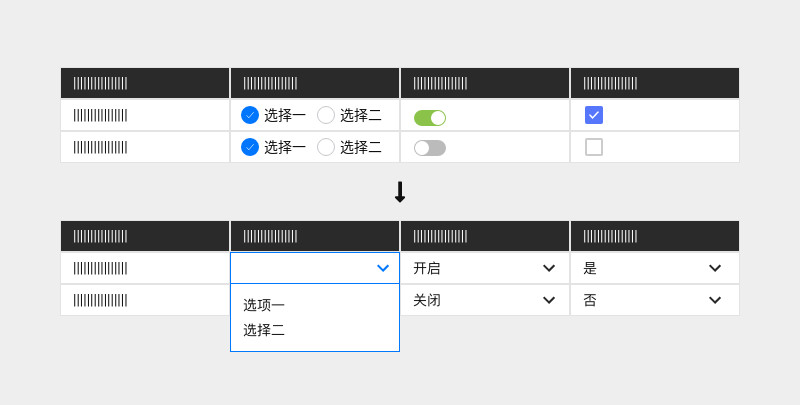This screenshot has width=800, height=405.
Task: Select 选择二 radio in second row
Action: pyautogui.click(x=326, y=147)
